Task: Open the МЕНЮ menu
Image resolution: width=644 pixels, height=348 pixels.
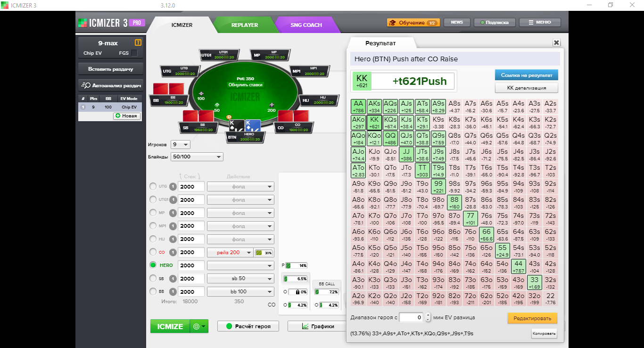Action: [x=540, y=23]
